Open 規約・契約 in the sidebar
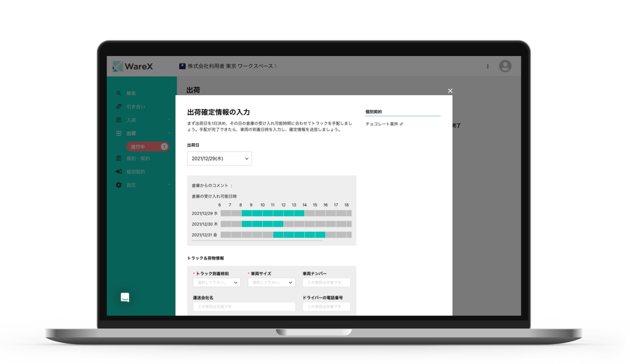Viewport: 630px width, 364px height. (138, 159)
